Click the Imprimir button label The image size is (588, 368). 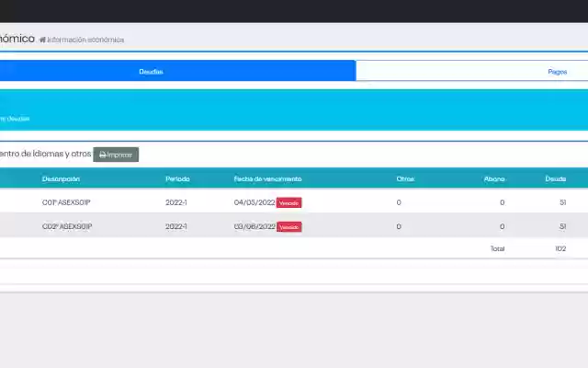coord(119,155)
